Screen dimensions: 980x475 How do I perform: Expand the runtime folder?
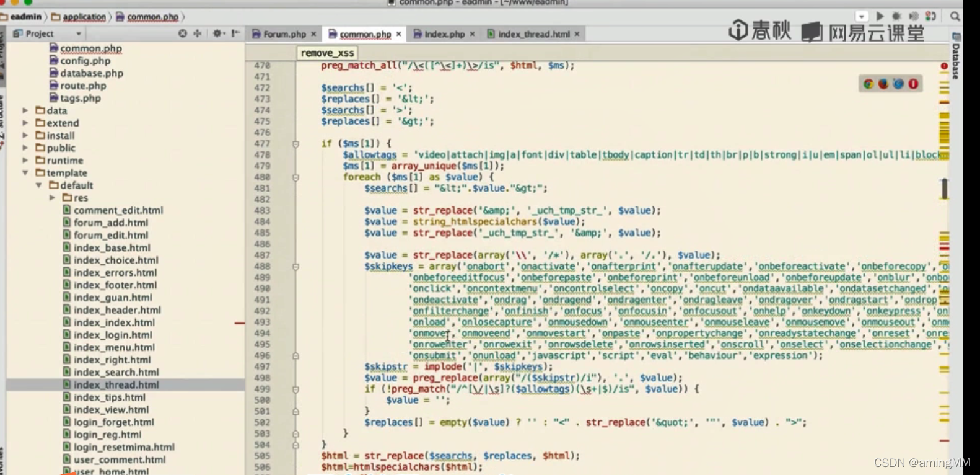[x=25, y=160]
